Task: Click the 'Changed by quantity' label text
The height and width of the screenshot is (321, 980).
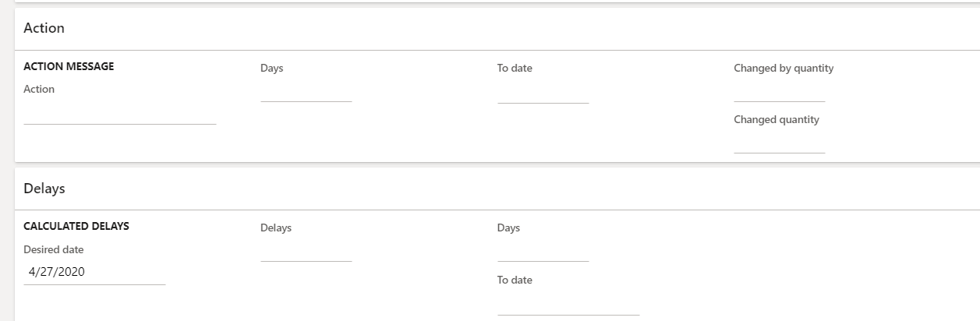Action: pyautogui.click(x=784, y=69)
